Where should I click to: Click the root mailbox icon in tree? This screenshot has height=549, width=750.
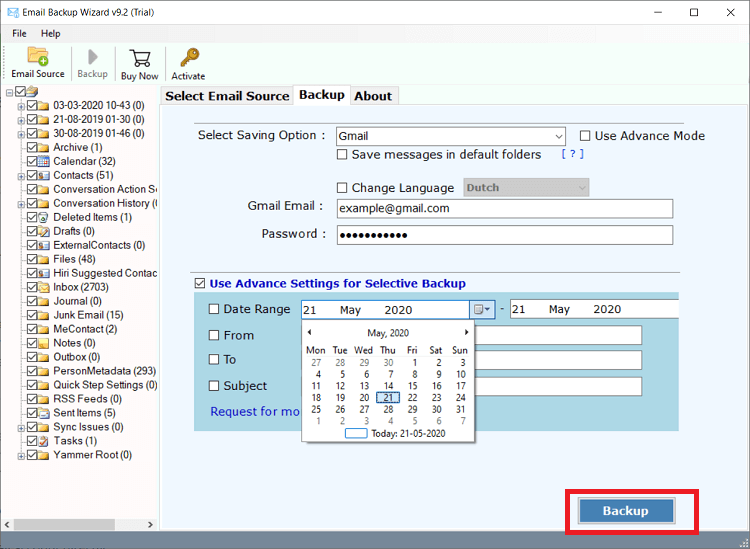[x=32, y=91]
